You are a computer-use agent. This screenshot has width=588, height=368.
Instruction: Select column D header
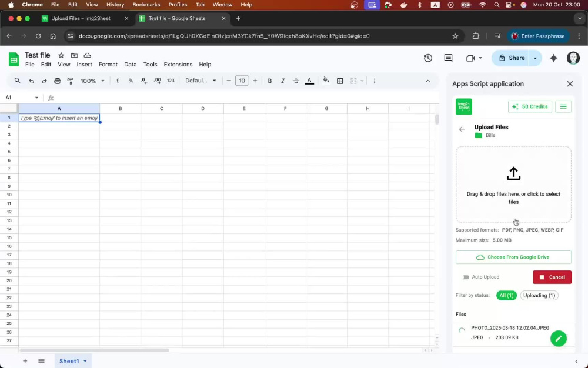coord(203,108)
